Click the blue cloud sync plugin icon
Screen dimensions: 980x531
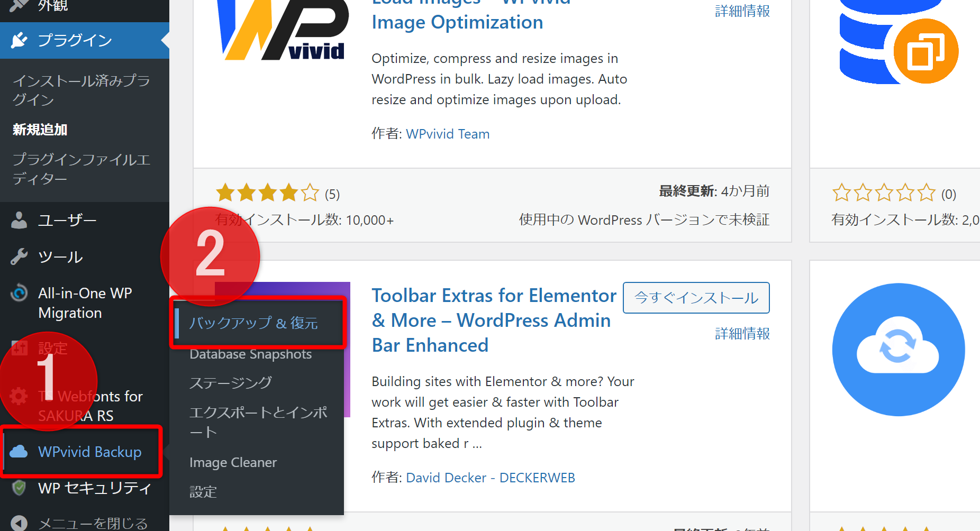(898, 350)
